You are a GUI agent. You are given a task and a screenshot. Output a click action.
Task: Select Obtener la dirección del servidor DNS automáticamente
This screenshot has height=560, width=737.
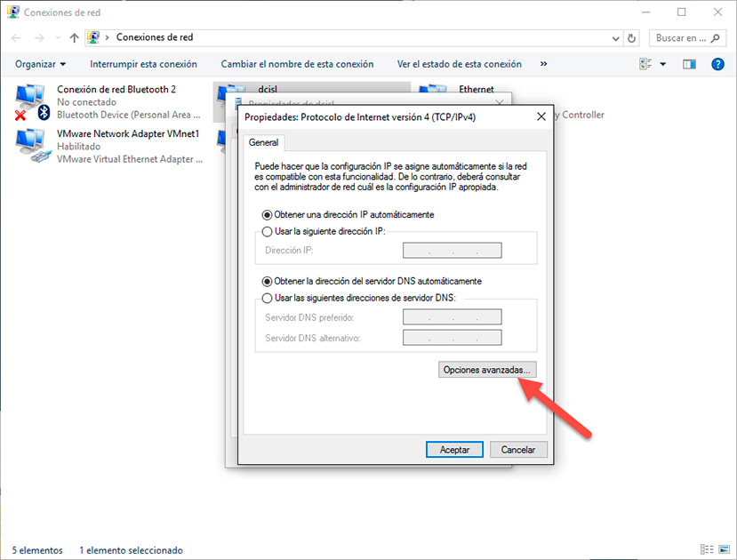[x=268, y=281]
